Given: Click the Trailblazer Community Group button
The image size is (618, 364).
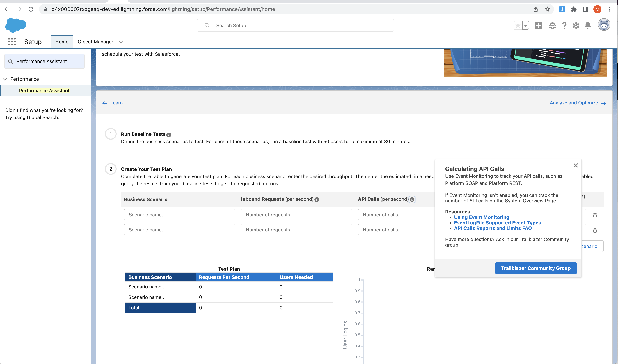Looking at the screenshot, I should coord(536,268).
